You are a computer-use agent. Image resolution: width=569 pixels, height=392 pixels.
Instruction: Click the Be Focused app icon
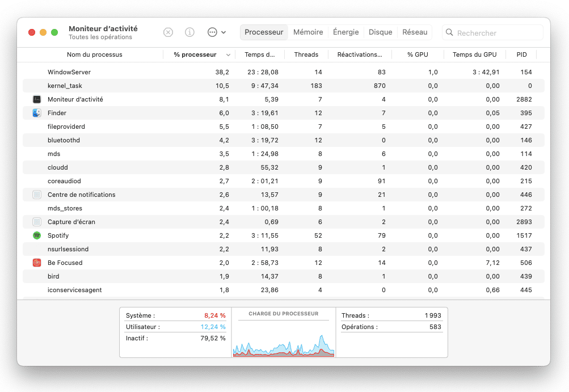tap(37, 263)
